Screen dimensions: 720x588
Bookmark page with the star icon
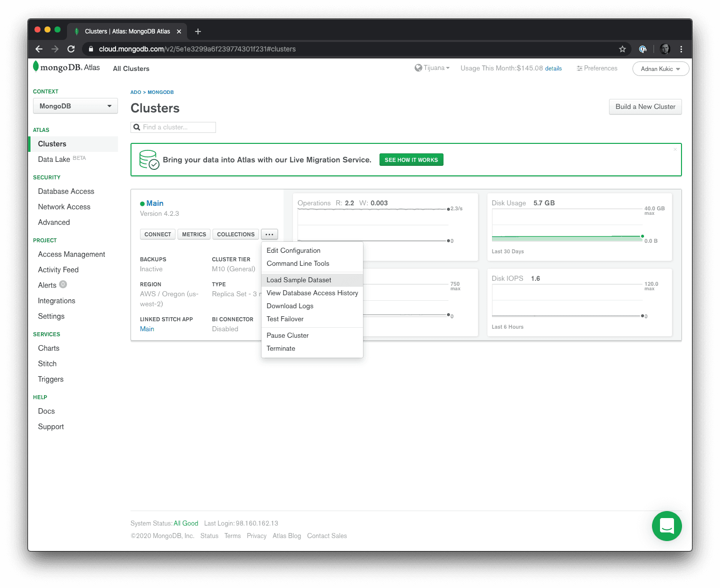pyautogui.click(x=622, y=49)
